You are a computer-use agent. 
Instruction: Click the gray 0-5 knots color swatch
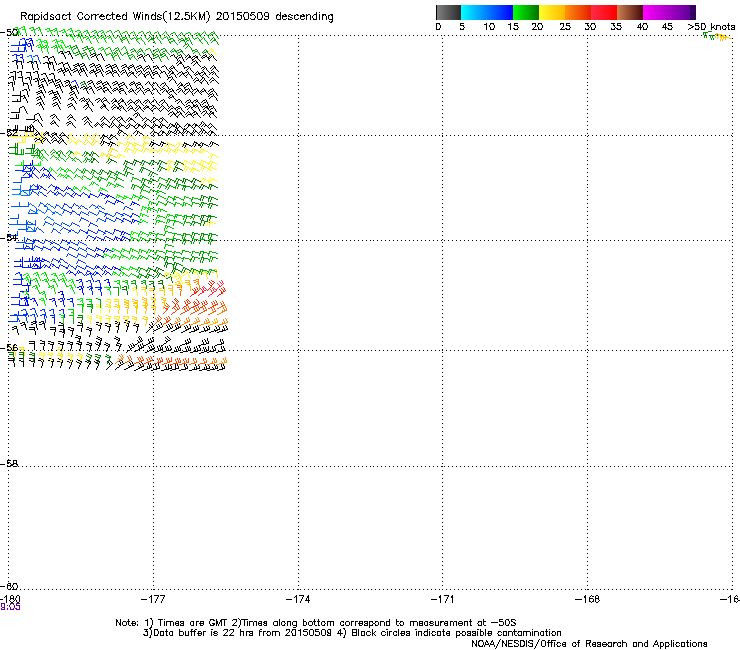(448, 12)
